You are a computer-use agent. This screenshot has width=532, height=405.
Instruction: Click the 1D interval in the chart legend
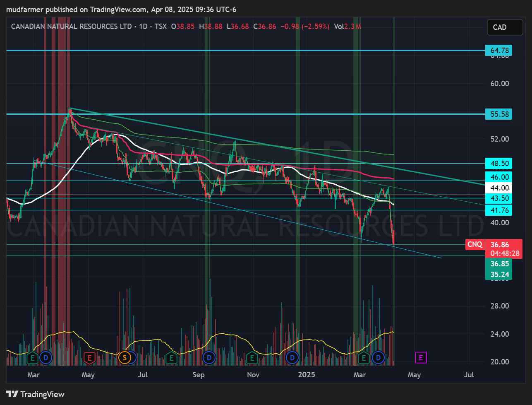(143, 27)
